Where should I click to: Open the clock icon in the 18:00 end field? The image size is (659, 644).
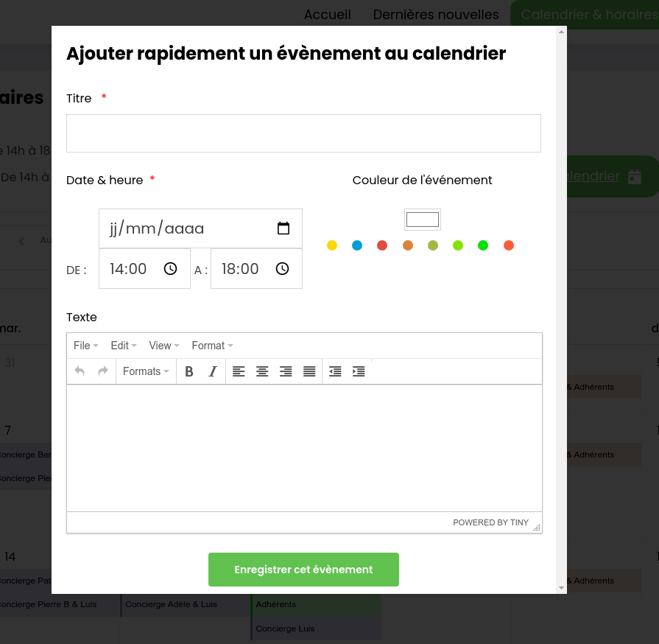(283, 268)
